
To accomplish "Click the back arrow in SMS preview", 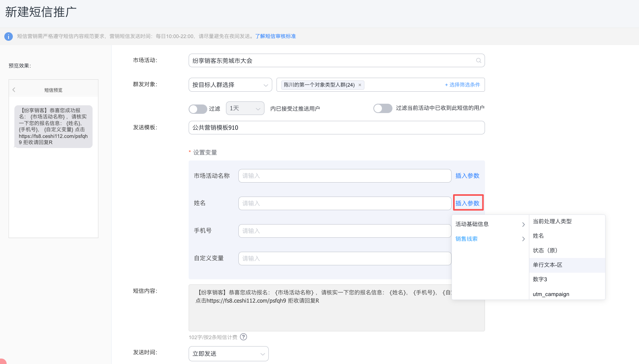I will [x=14, y=90].
